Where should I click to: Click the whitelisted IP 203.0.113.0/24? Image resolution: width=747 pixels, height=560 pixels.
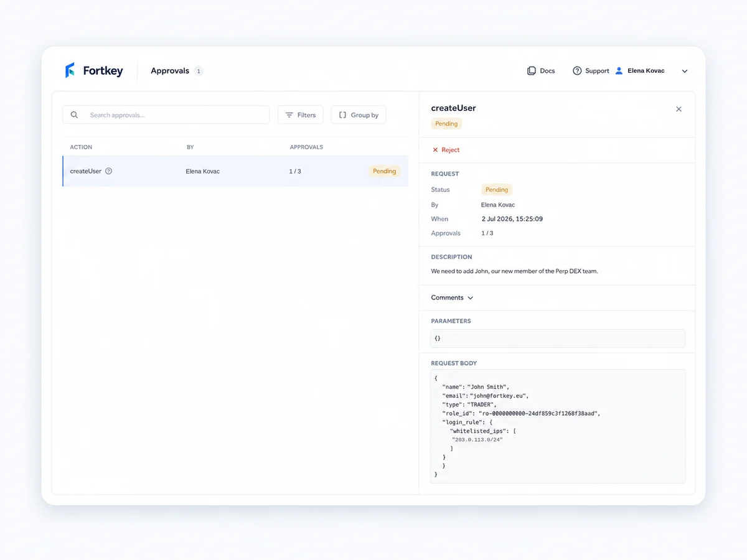(x=477, y=439)
